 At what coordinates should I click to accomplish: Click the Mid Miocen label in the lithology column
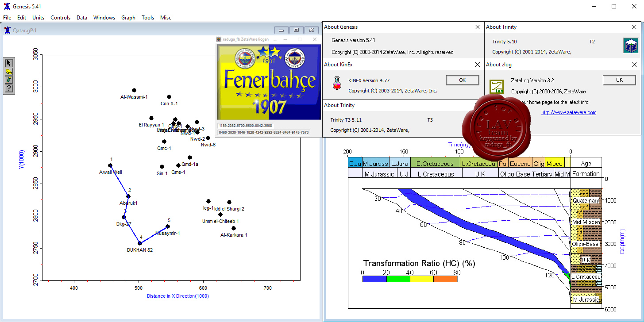586,222
